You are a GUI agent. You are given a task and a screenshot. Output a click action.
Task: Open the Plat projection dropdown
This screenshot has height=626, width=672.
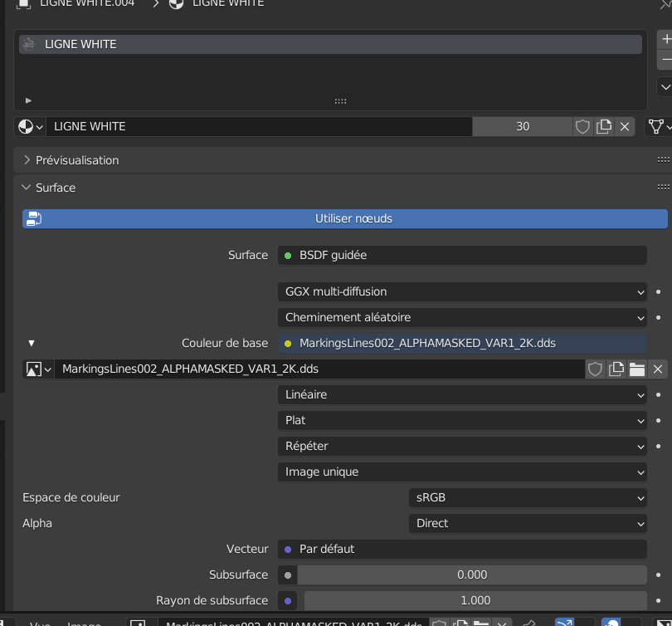point(462,420)
